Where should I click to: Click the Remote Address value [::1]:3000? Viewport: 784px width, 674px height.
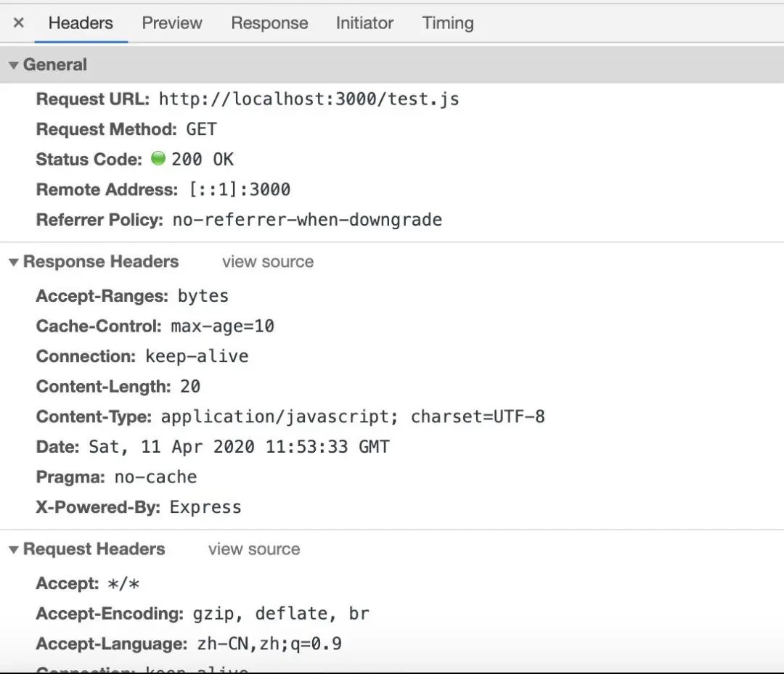(240, 189)
